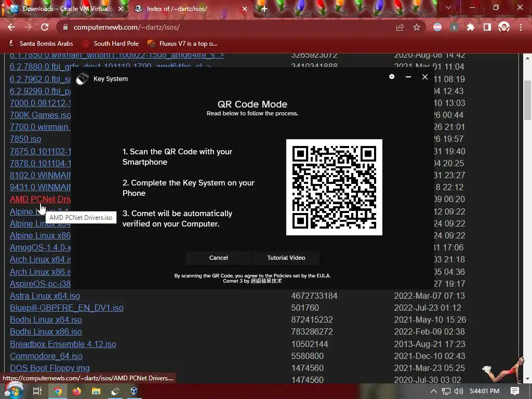The height and width of the screenshot is (399, 532).
Task: Open the Chrome profile avatar
Action: click(x=504, y=27)
